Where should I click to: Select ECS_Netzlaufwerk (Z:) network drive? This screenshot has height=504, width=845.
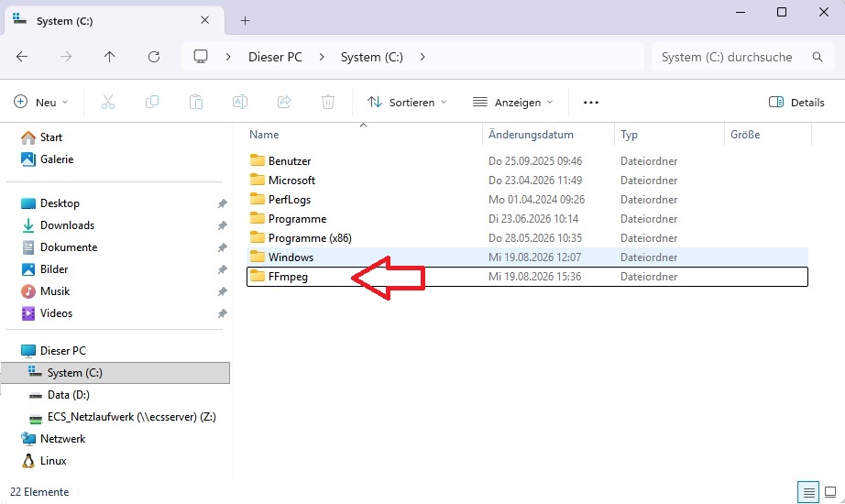122,417
